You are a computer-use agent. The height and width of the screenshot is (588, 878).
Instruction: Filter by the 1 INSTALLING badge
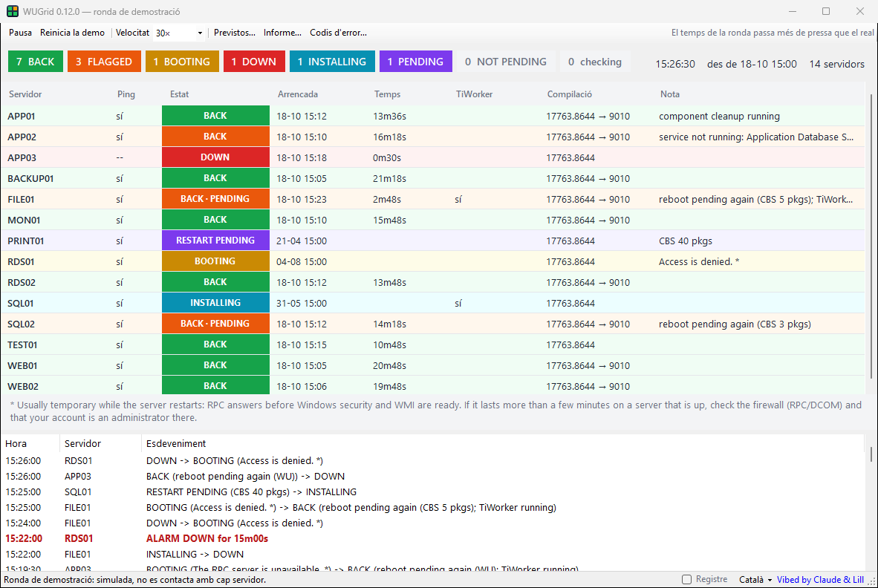pyautogui.click(x=332, y=62)
